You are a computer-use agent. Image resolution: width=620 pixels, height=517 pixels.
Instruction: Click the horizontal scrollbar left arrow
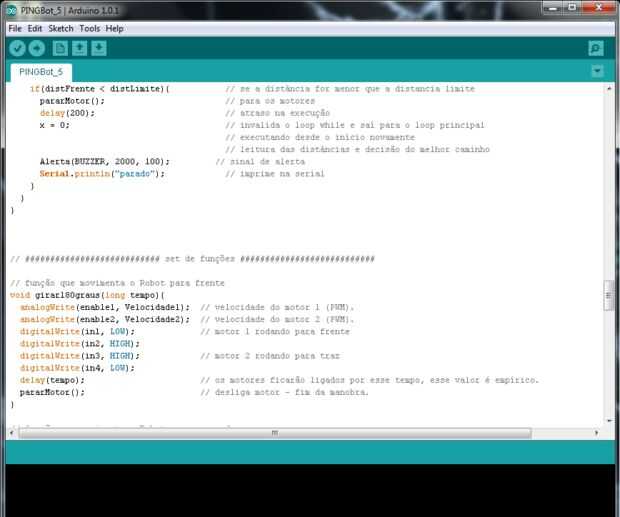[x=12, y=433]
